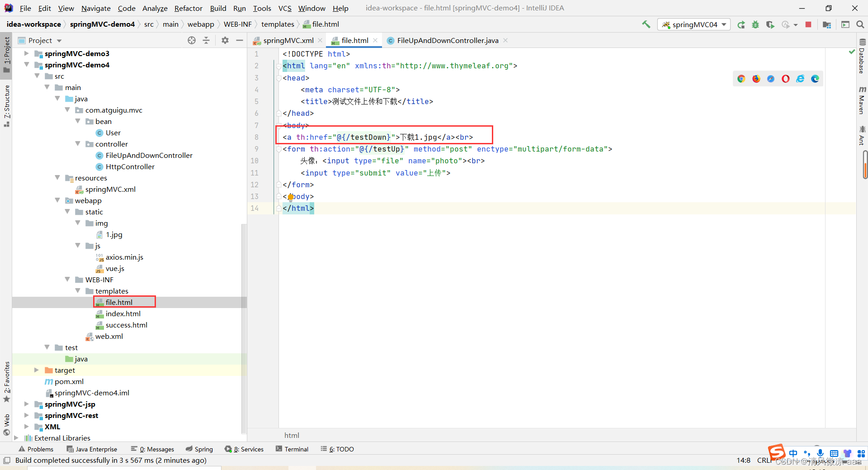This screenshot has width=868, height=470.
Task: Open the Ant tool window
Action: tap(862, 135)
